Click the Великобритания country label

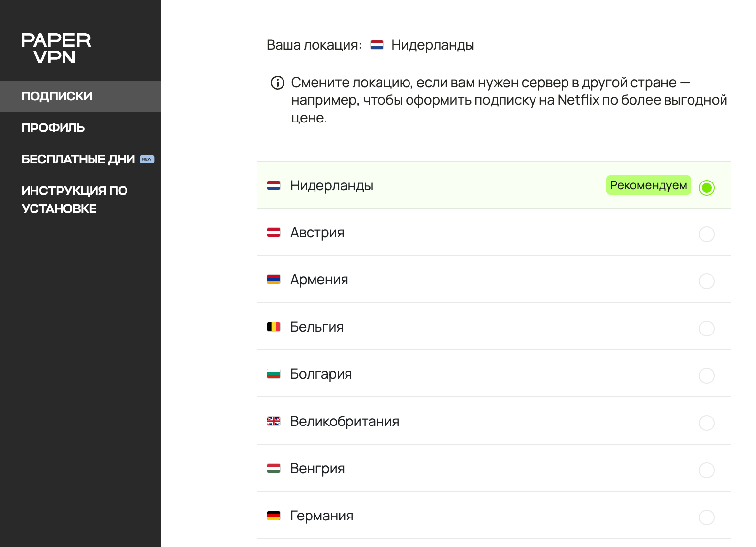(345, 422)
